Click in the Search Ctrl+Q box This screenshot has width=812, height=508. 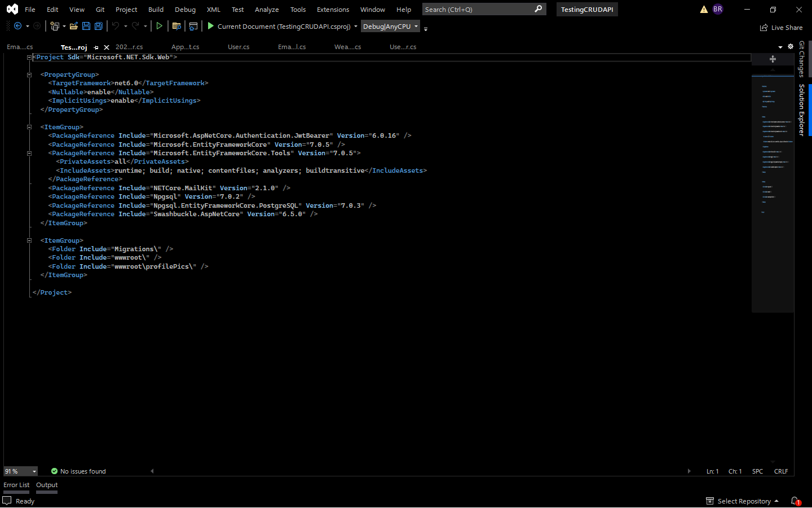pyautogui.click(x=479, y=9)
